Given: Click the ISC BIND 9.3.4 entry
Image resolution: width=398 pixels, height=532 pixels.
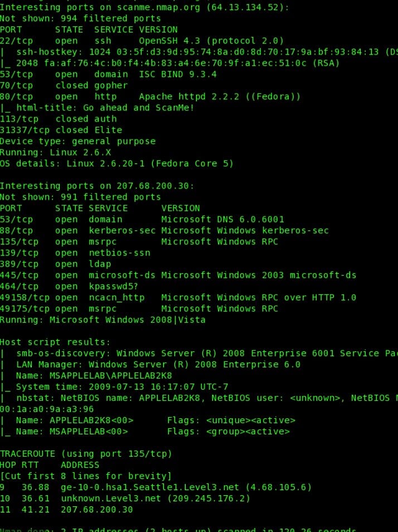Looking at the screenshot, I should point(178,74).
